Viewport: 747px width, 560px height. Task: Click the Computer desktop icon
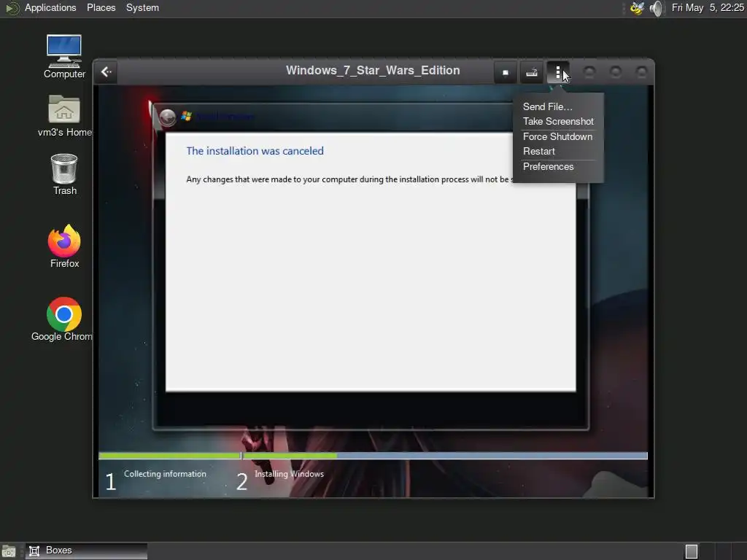point(64,56)
